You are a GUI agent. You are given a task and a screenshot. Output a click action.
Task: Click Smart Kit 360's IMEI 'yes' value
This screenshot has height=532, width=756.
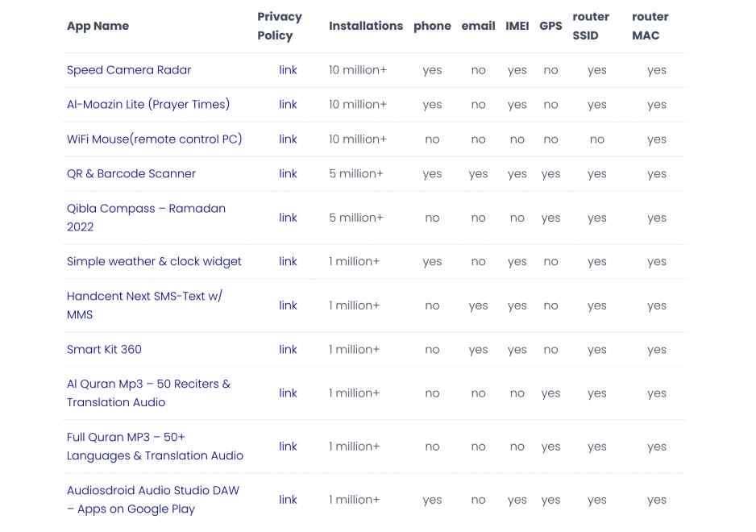517,350
